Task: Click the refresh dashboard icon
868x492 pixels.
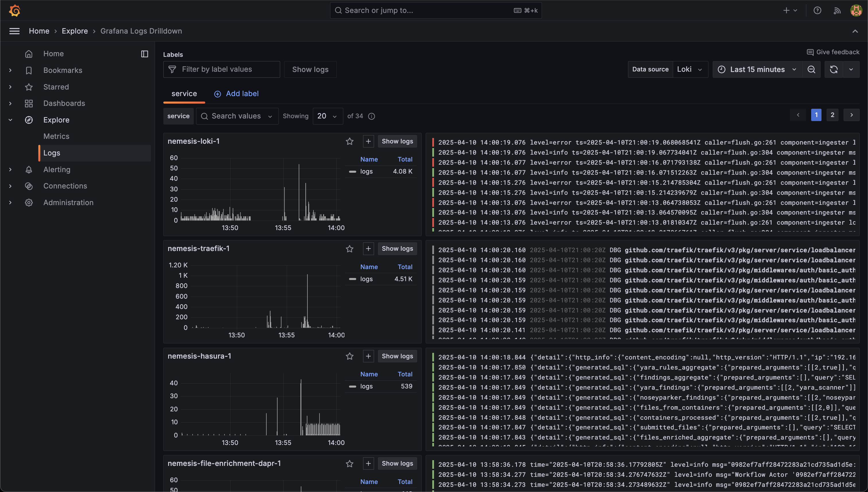Action: click(x=834, y=69)
